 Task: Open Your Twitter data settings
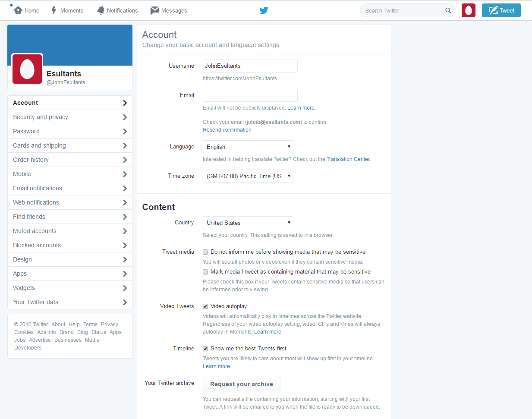click(70, 302)
